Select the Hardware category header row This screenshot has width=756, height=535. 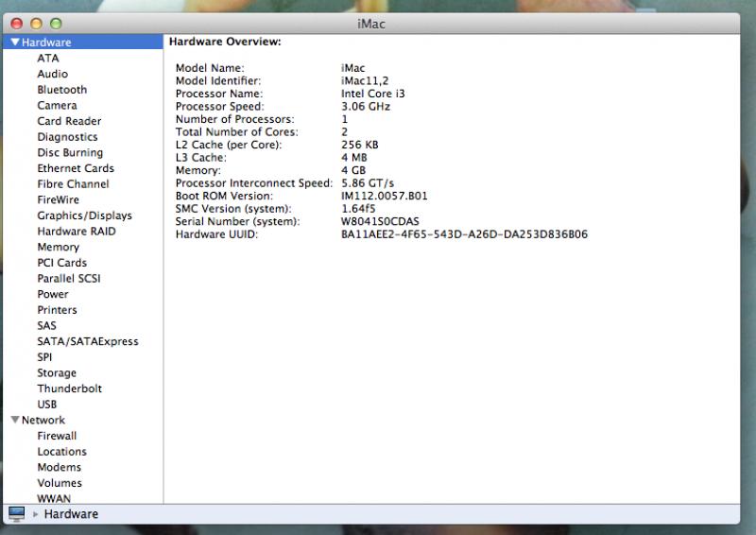(x=47, y=43)
